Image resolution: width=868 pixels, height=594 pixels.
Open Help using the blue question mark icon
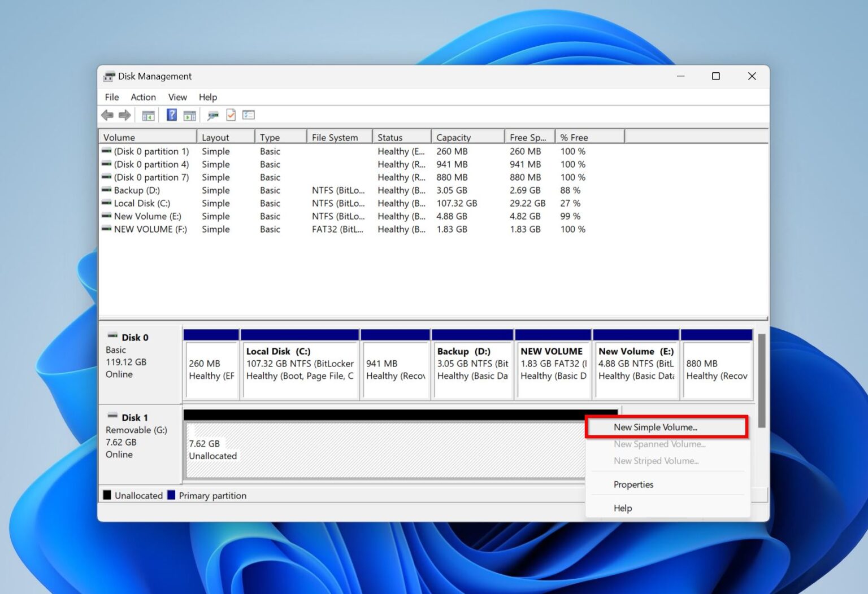click(x=171, y=115)
